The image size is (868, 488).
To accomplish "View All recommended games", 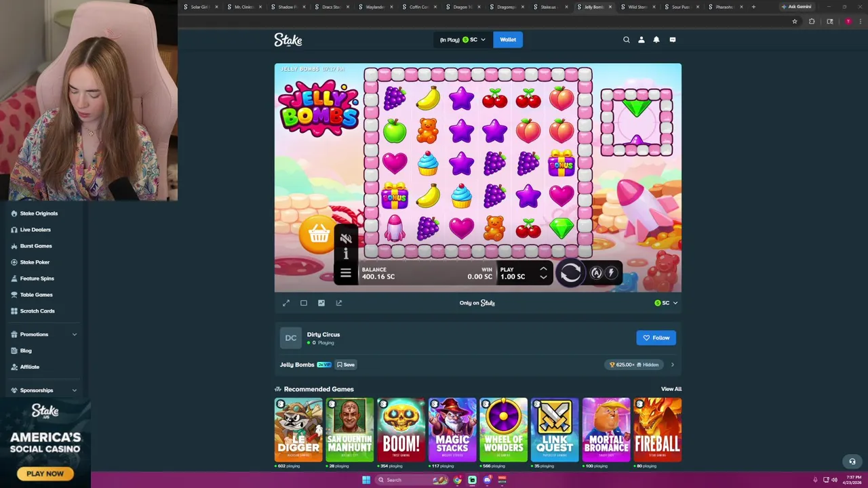I will [x=671, y=389].
